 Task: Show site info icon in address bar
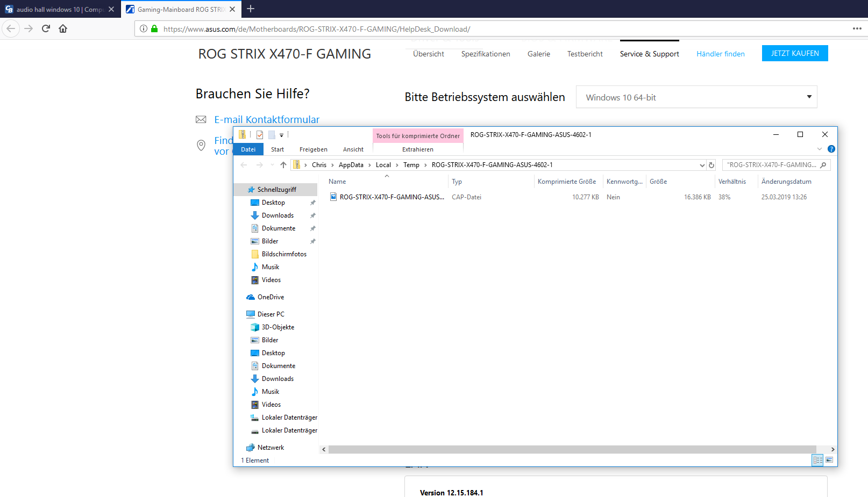tap(144, 29)
